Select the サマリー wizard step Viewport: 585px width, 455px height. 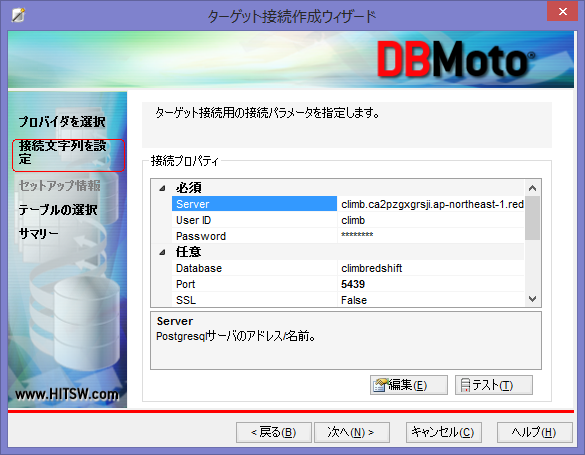click(x=38, y=233)
